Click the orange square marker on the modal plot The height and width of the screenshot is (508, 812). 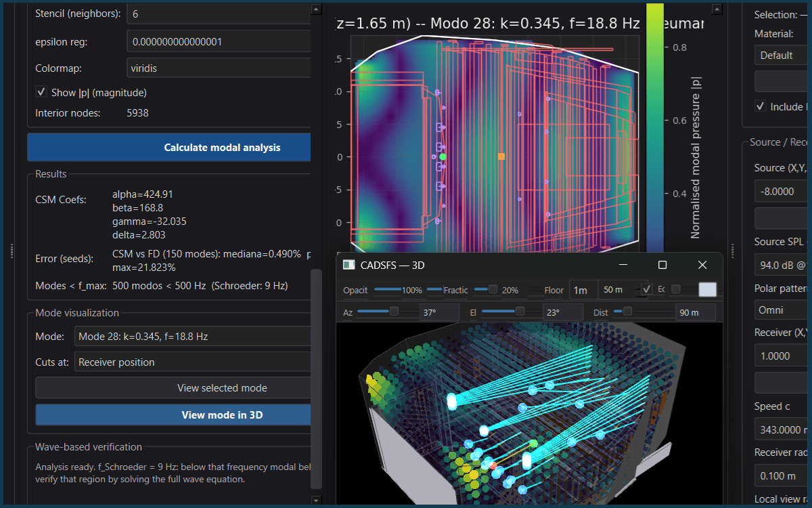(x=501, y=156)
